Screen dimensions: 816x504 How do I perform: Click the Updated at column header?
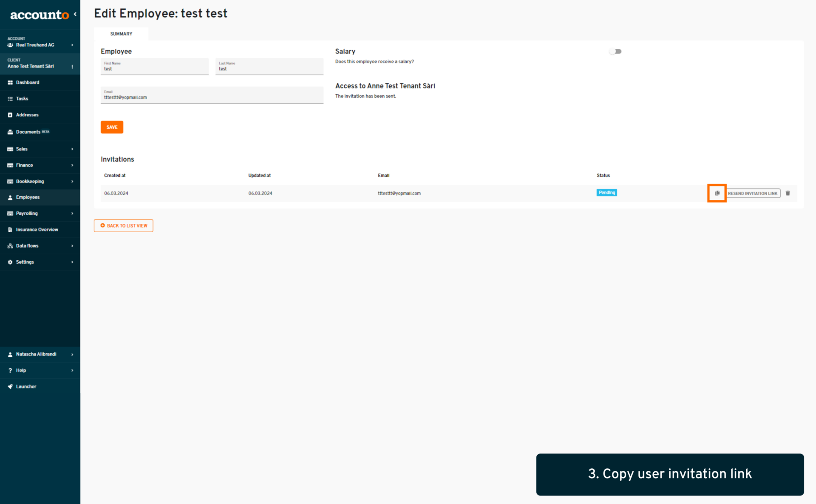click(259, 175)
